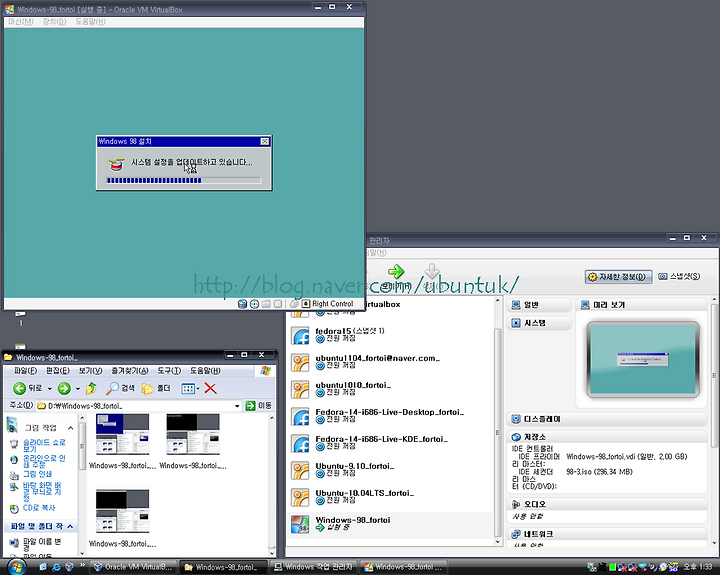Click the optical disc indicator in VM status bar
This screenshot has width=720, height=575.
coord(254,304)
